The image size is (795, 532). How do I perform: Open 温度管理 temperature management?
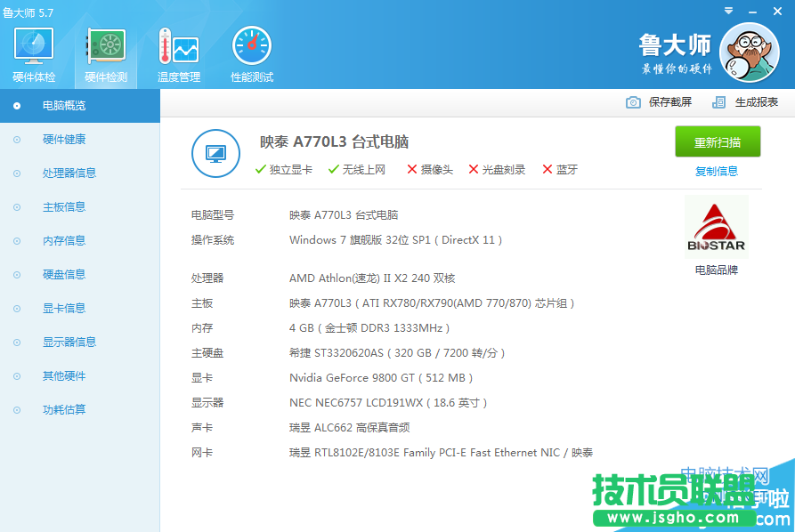[177, 53]
